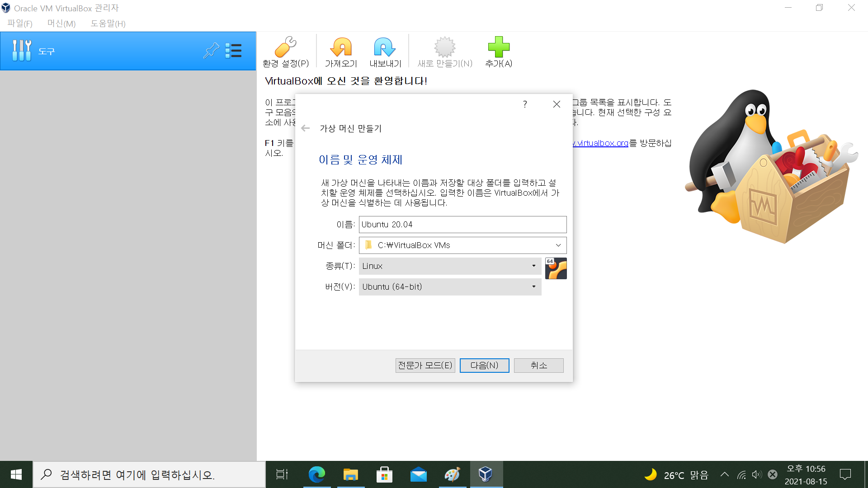
Task: Click the folder icon in 머신 폴더 field
Action: (x=368, y=245)
